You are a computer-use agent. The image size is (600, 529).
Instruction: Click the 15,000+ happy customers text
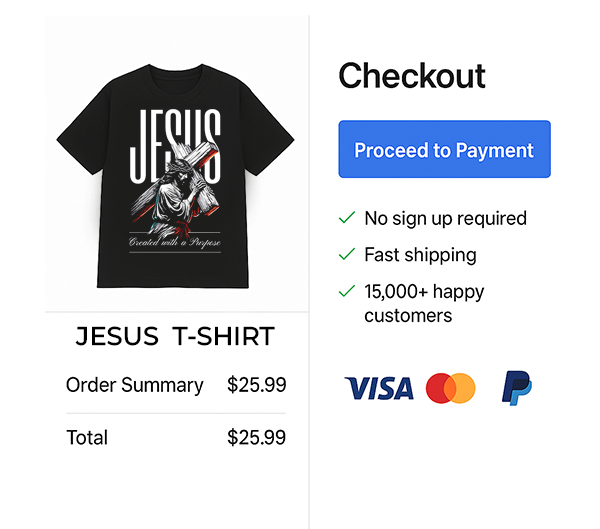[423, 304]
